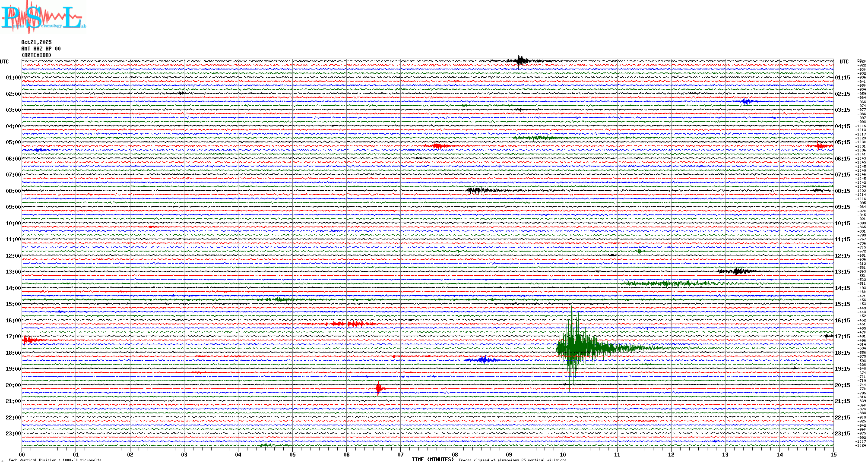Click the black event on 13:00 trace
This screenshot has height=466, width=868.
(738, 271)
